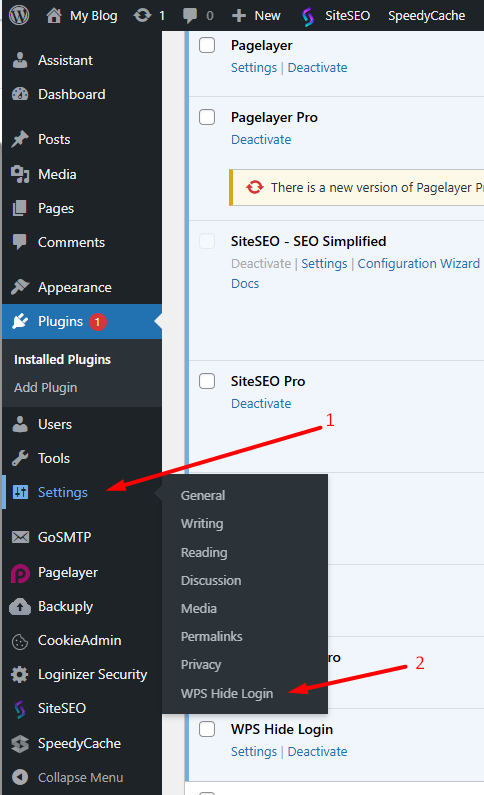Image resolution: width=484 pixels, height=795 pixels.
Task: Open SiteSEO Configuration Wizard link
Action: click(419, 264)
